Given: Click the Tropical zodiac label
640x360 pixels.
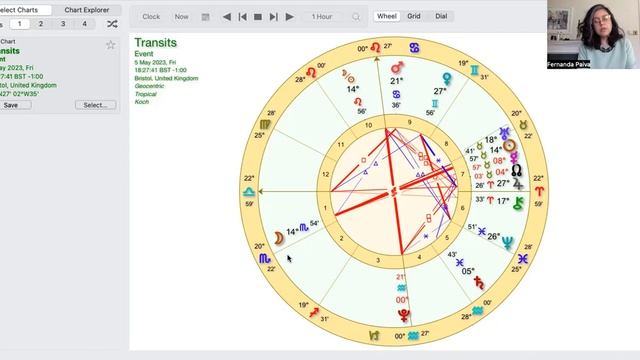Looking at the screenshot, I should tap(145, 94).
